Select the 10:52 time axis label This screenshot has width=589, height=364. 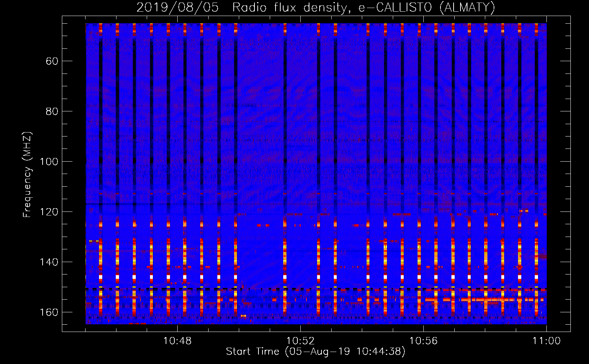(x=300, y=341)
